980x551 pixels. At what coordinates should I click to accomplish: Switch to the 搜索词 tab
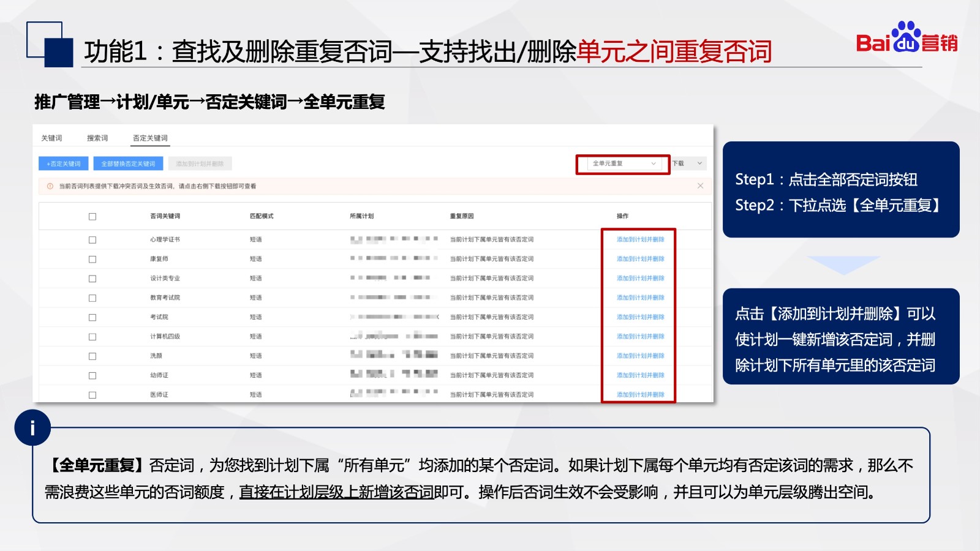[97, 138]
